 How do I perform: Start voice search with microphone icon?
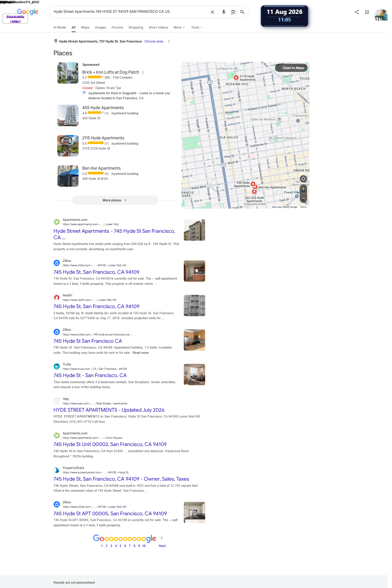coord(224,12)
